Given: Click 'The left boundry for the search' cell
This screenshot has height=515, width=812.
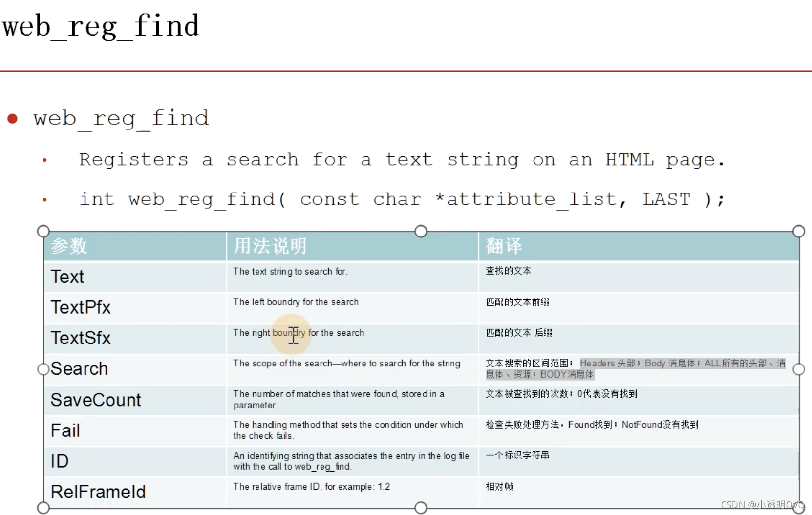Looking at the screenshot, I should click(x=352, y=308).
